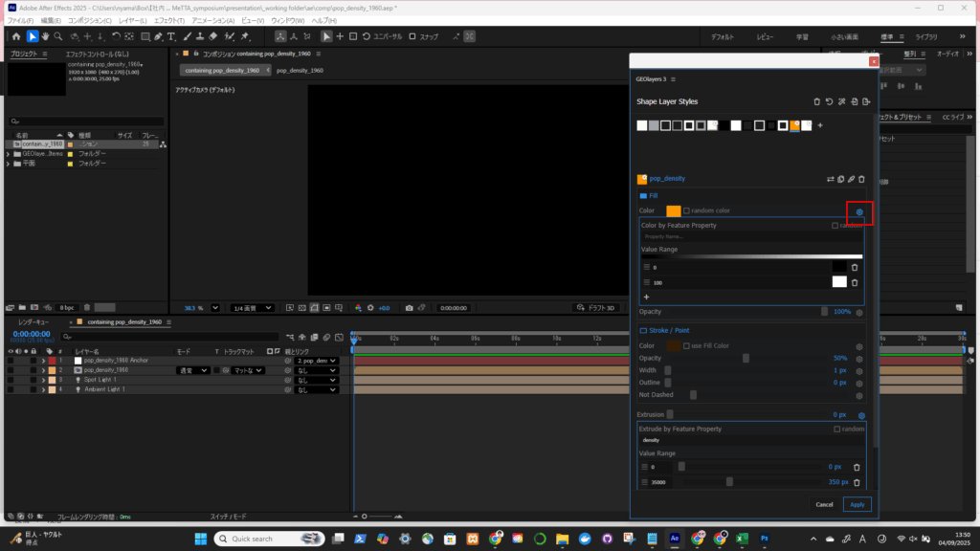
Task: Expand the Spot Light 1 layer
Action: (44, 380)
